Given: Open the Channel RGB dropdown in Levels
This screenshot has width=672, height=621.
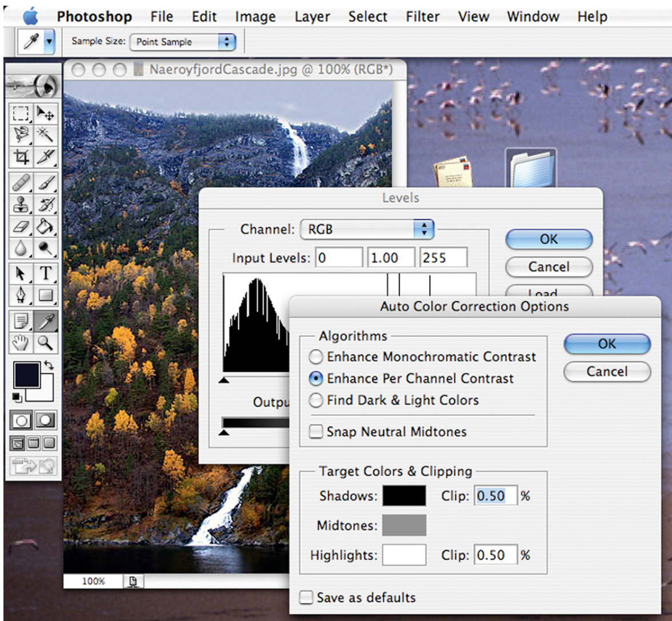Looking at the screenshot, I should (x=367, y=229).
